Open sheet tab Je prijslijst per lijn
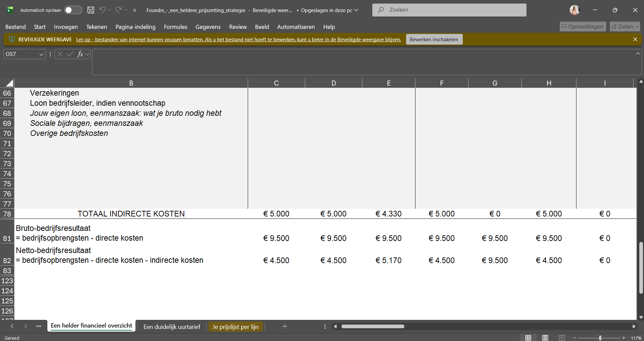644x341 pixels. 236,327
